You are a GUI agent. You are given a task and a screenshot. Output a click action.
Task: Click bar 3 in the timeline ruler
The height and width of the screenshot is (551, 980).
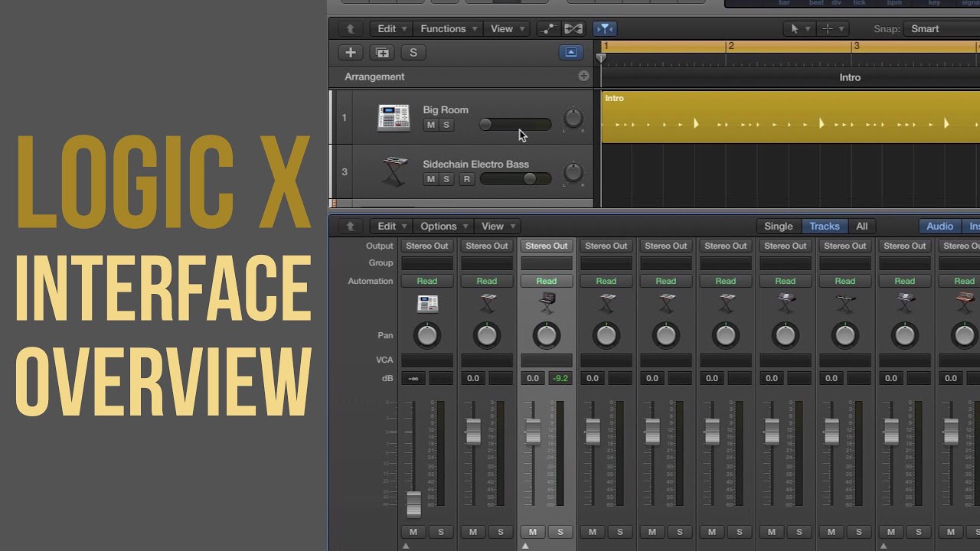[856, 46]
